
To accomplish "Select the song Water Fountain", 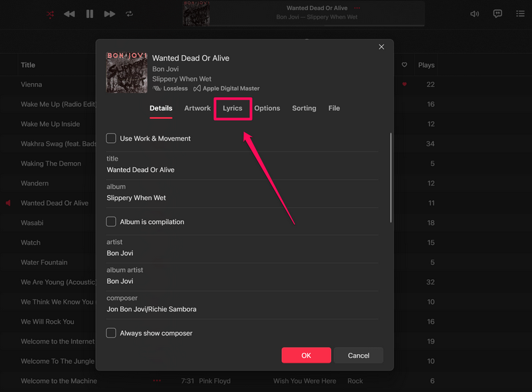I will click(x=44, y=262).
